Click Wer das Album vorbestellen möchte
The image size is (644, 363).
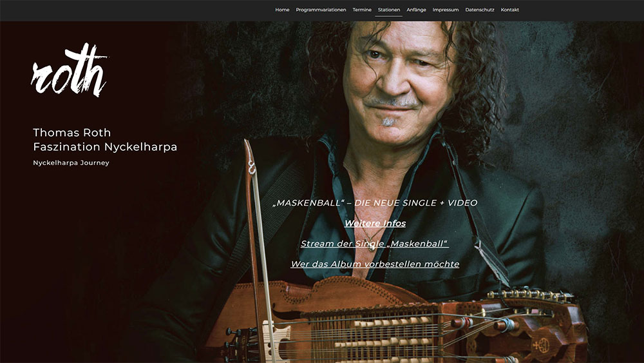pyautogui.click(x=375, y=264)
